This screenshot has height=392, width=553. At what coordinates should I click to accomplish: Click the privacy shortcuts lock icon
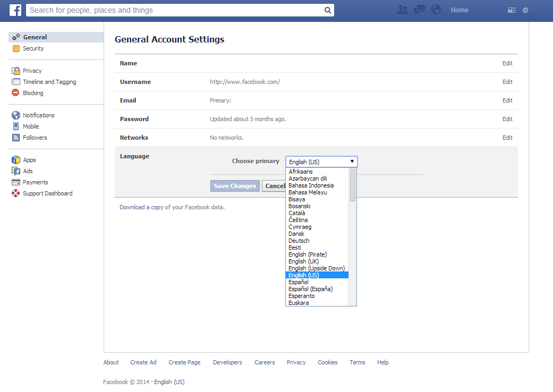(511, 10)
